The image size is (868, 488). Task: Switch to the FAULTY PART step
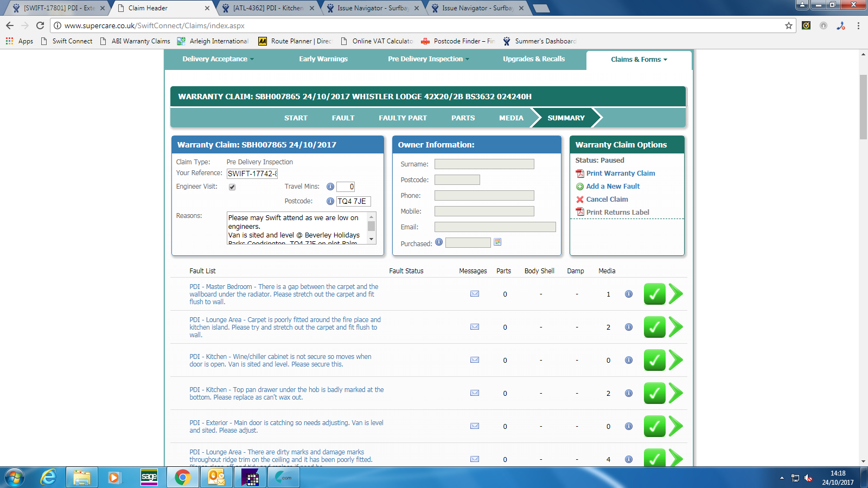[403, 118]
